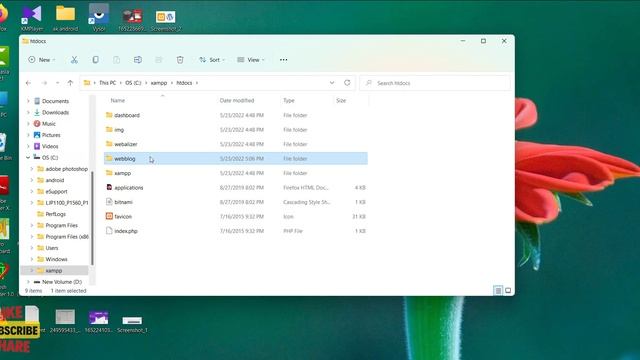Expand the adobe photoshop tree node
The width and height of the screenshot is (640, 360).
point(32,169)
